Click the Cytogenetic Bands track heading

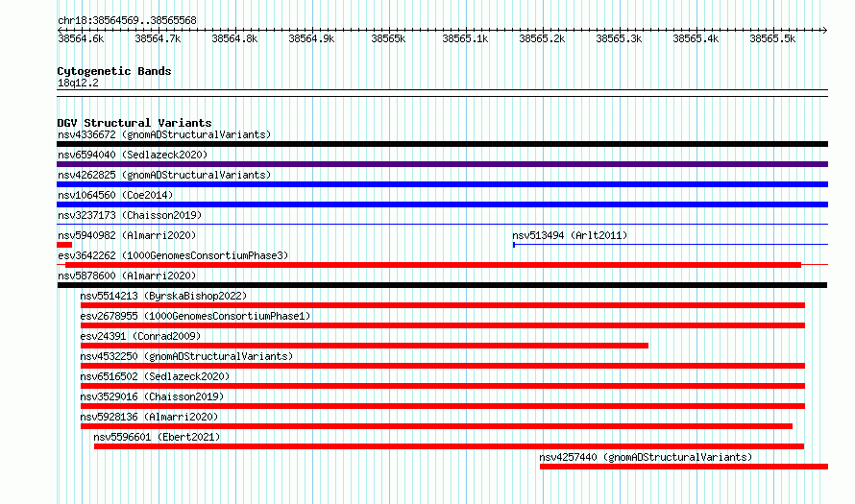point(114,71)
